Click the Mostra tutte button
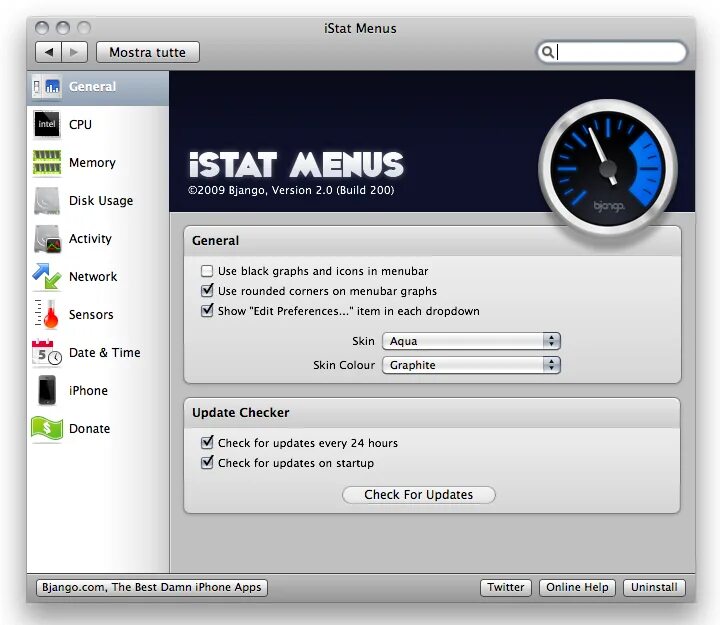 (x=148, y=52)
